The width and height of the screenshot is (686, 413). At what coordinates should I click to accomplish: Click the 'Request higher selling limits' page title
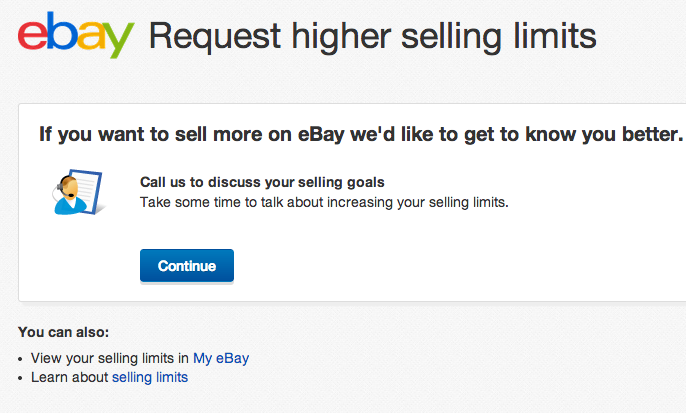click(x=372, y=36)
